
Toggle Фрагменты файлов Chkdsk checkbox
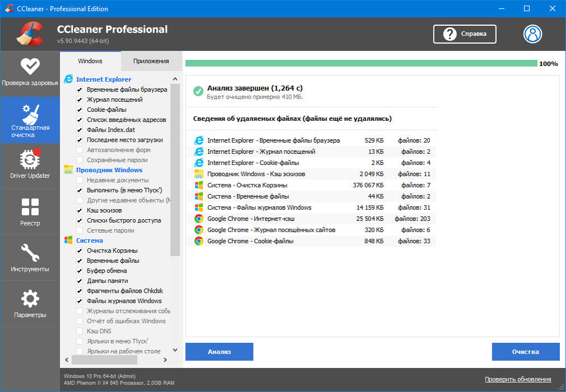[x=79, y=291]
